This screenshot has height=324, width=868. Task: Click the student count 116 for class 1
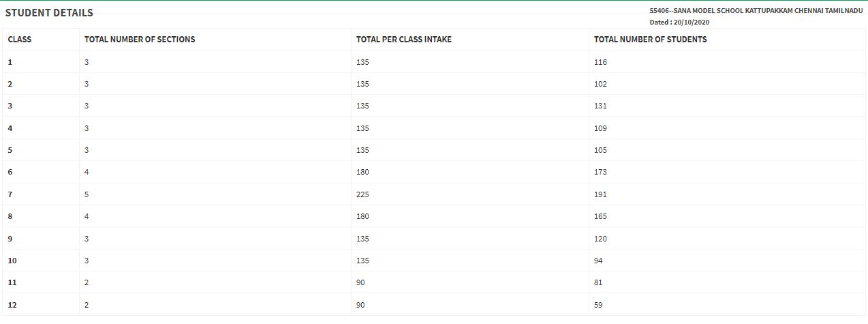coord(600,62)
